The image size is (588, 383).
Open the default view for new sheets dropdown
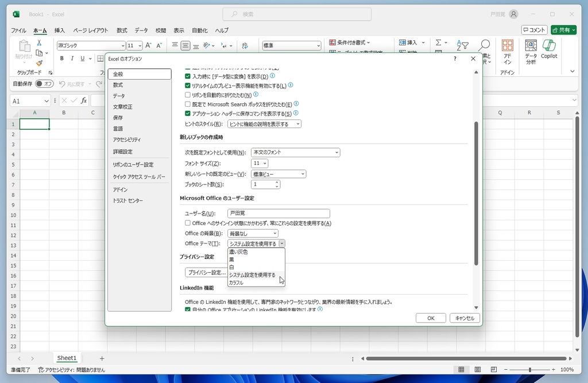coord(278,174)
